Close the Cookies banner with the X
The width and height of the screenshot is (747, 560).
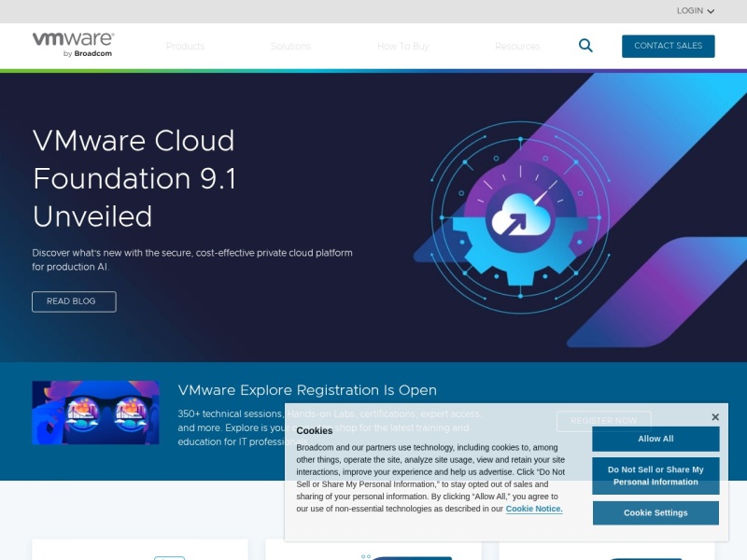[x=715, y=417]
